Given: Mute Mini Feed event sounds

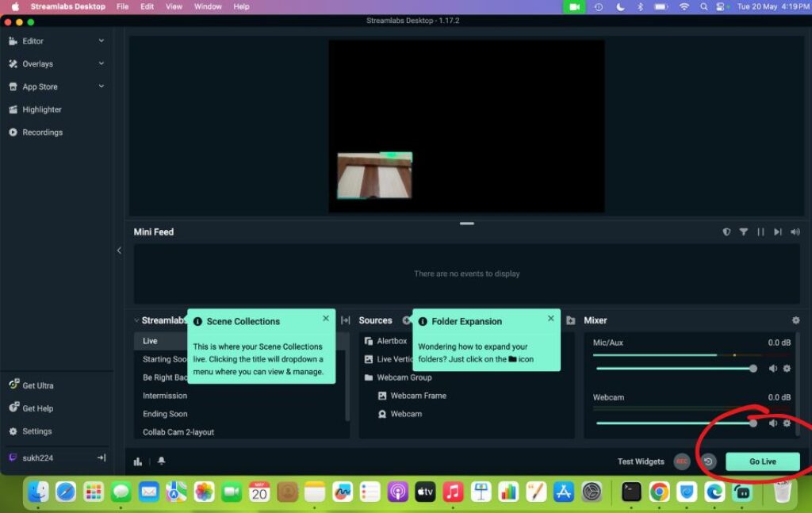Looking at the screenshot, I should click(795, 232).
